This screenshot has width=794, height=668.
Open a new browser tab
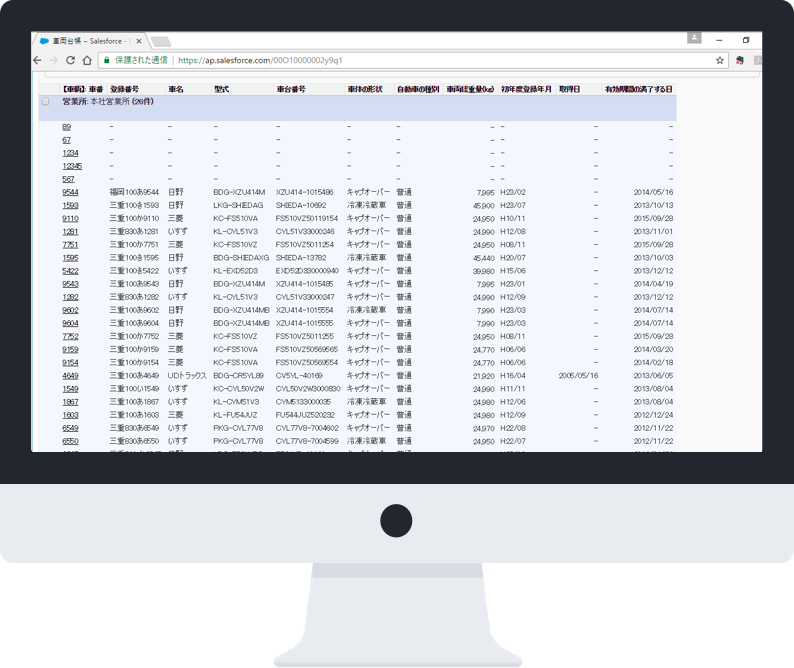point(161,42)
